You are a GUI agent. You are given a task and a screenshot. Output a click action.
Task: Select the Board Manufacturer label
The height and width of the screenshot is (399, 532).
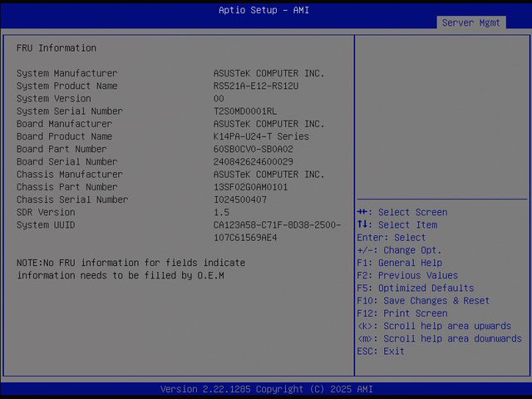(x=64, y=124)
